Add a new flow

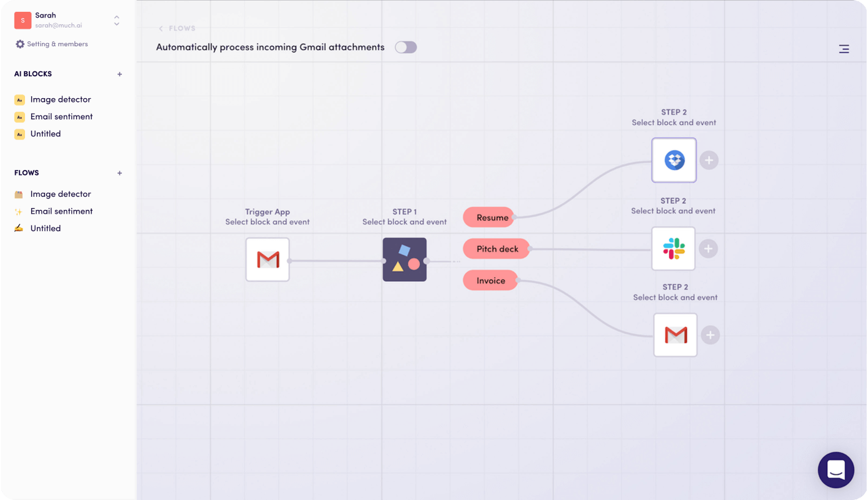[x=119, y=172]
